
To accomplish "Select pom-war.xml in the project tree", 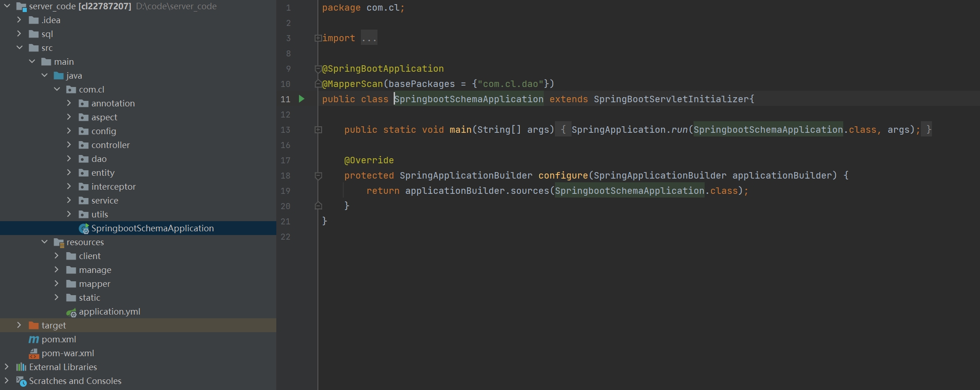I will tap(138, 353).
